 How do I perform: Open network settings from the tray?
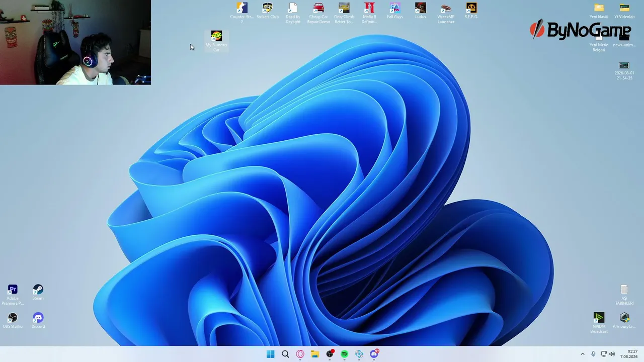[604, 354]
